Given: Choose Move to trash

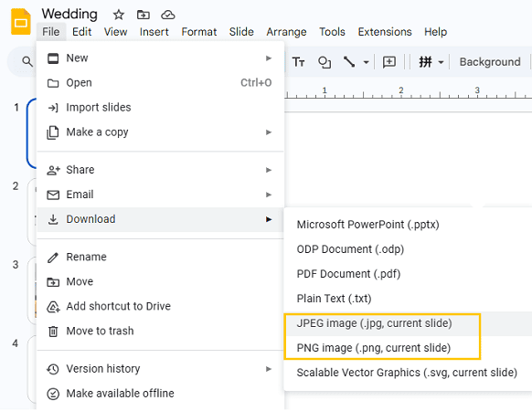Looking at the screenshot, I should [x=160, y=331].
